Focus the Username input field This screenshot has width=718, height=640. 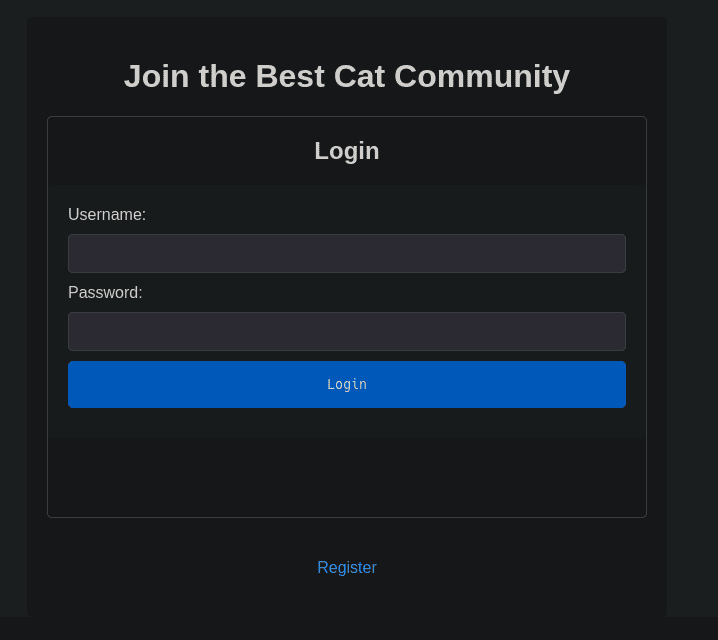347,253
